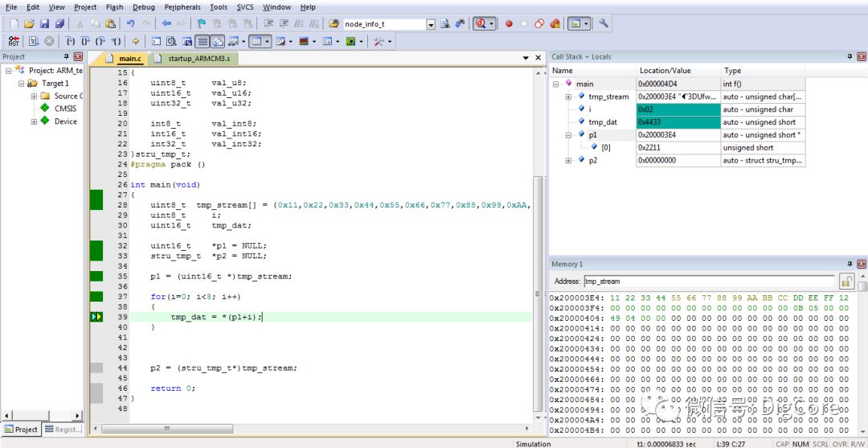Image resolution: width=868 pixels, height=448 pixels.
Task: Click the Location/Value column header
Action: click(678, 70)
